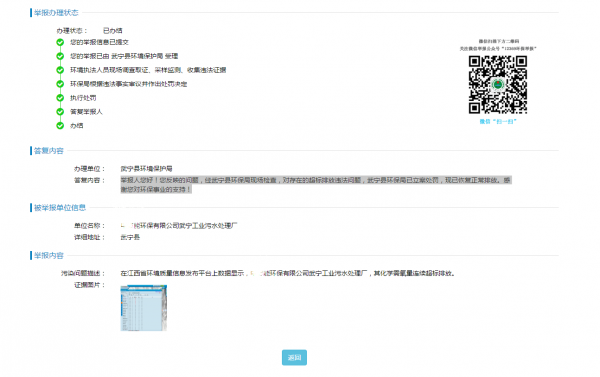
Task: Click the green check beside 武宁县环境保护局 受理
Action: tap(60, 56)
